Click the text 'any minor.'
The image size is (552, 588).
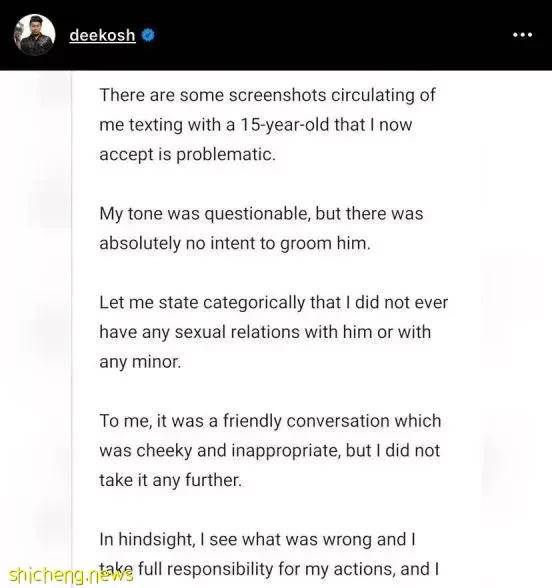point(140,362)
